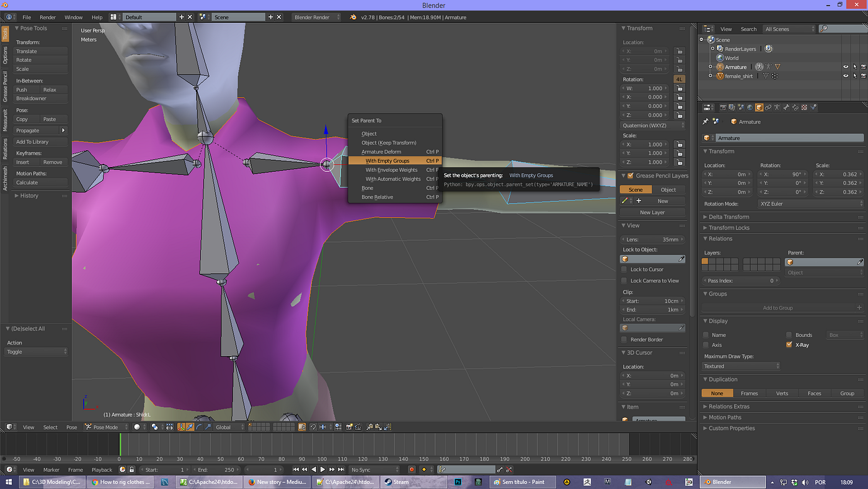Enable the Bounds checkbox in Display panel
Image resolution: width=868 pixels, height=489 pixels.
pyautogui.click(x=789, y=334)
